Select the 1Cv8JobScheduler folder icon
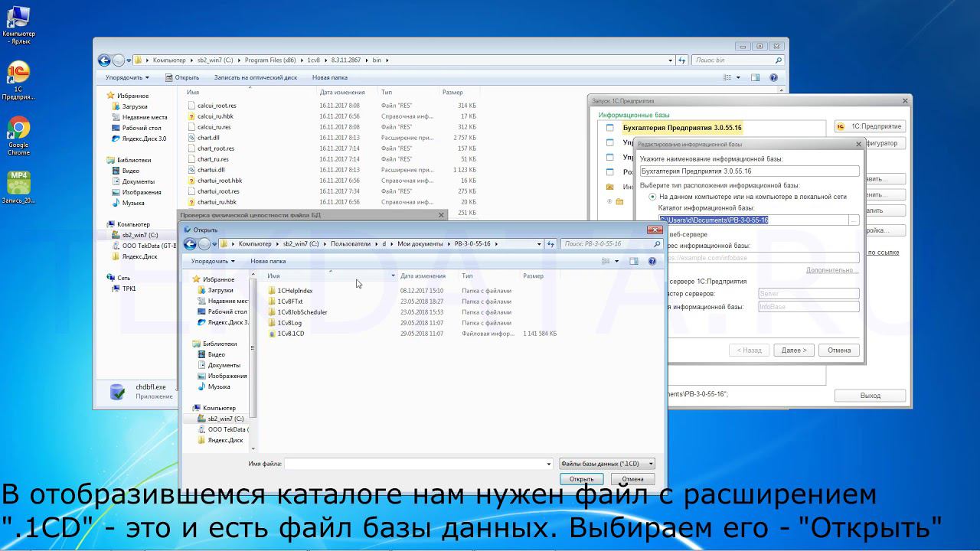Viewport: 980px width, 551px height. [272, 312]
